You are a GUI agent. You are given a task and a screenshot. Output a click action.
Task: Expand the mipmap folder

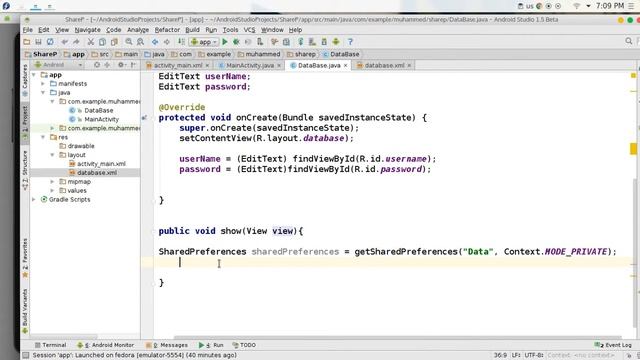pos(52,182)
